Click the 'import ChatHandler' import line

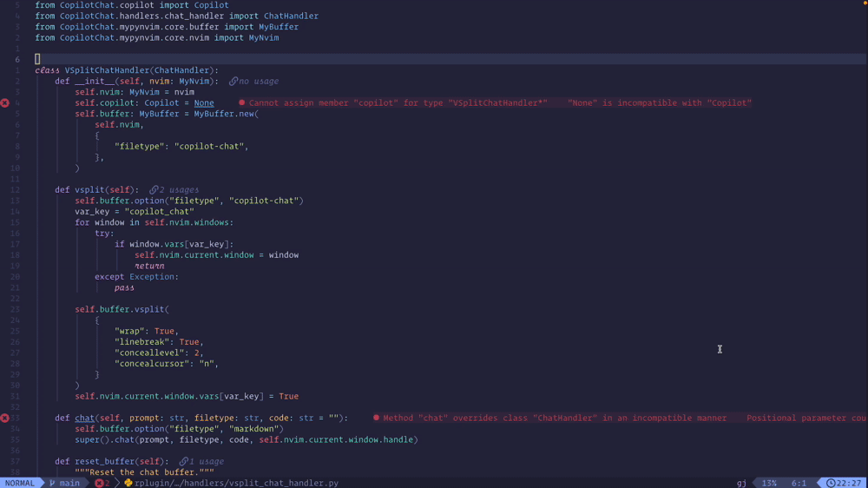(176, 16)
